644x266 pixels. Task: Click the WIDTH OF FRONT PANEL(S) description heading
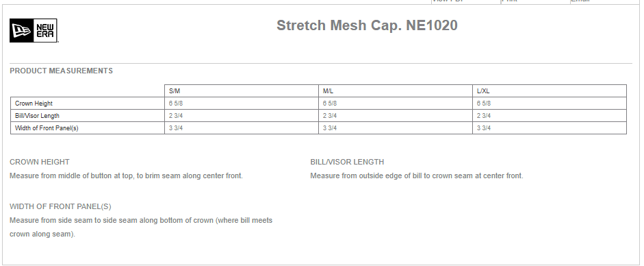60,206
